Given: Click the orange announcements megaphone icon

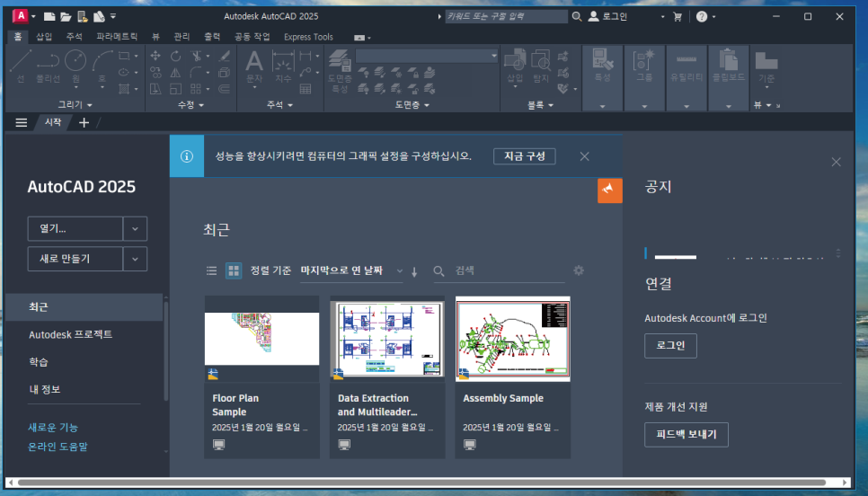Looking at the screenshot, I should 609,190.
